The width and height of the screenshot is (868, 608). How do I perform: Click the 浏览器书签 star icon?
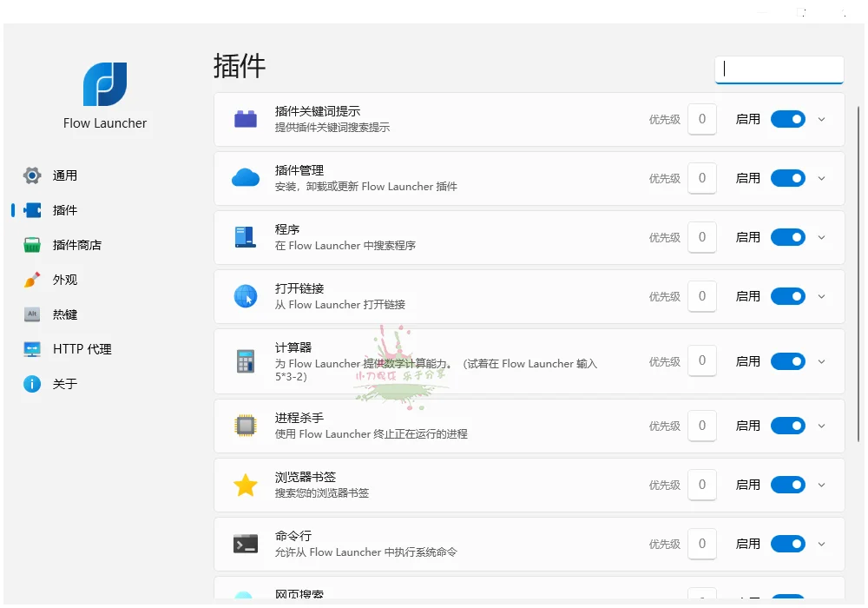pyautogui.click(x=246, y=484)
